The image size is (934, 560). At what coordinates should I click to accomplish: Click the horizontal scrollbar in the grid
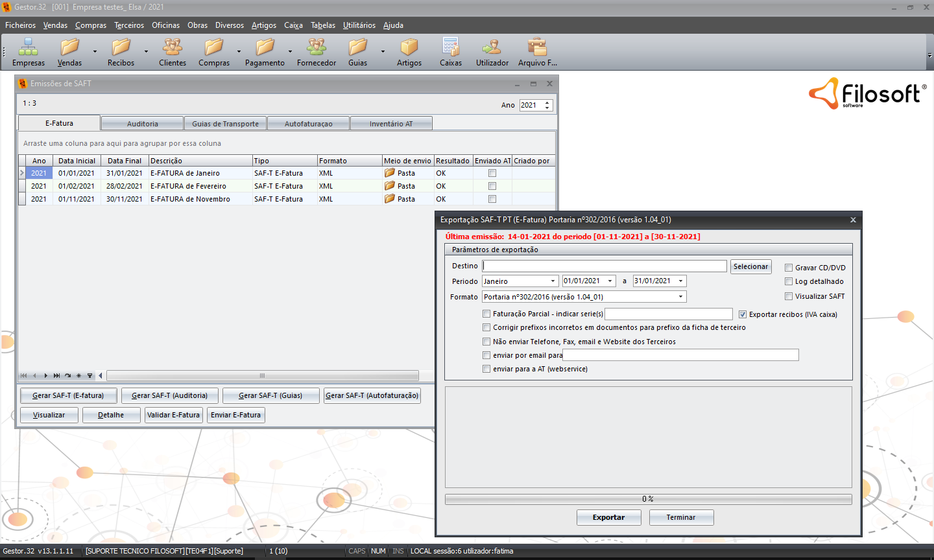262,376
